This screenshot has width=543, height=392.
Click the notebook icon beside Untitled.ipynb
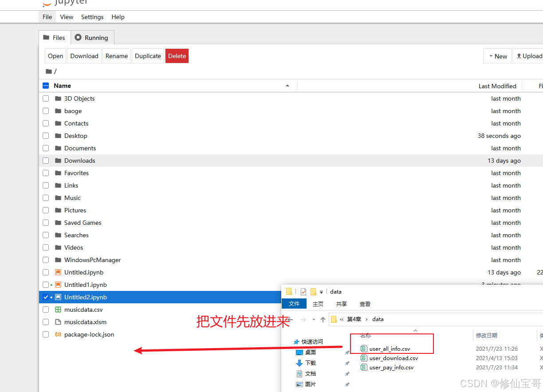pos(58,272)
